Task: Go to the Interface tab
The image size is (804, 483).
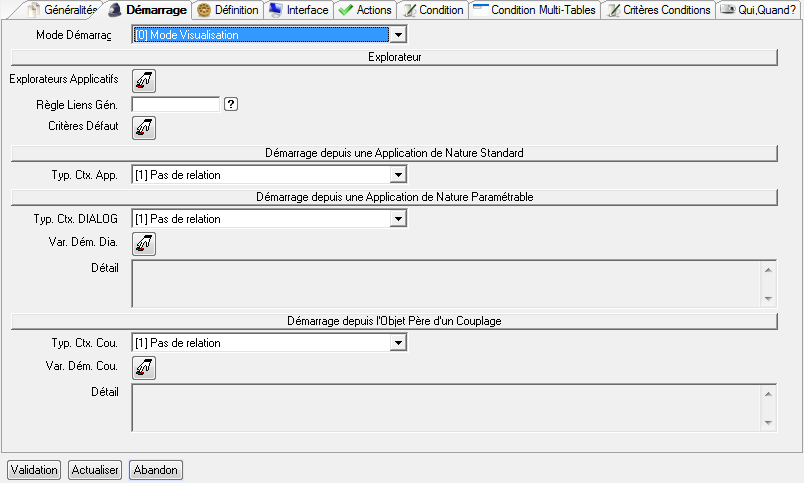Action: point(299,10)
